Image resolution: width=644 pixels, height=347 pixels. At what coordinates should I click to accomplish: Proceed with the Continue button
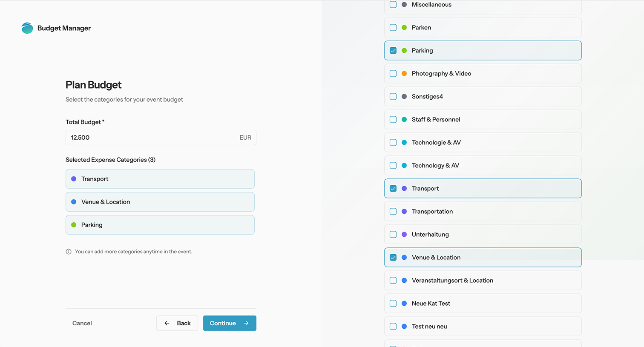pyautogui.click(x=230, y=323)
